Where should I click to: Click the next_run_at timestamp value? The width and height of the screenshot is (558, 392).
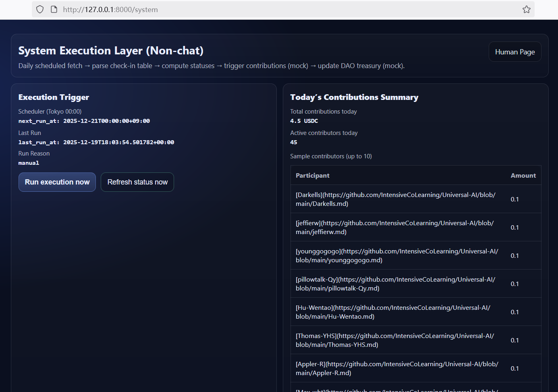tap(106, 121)
